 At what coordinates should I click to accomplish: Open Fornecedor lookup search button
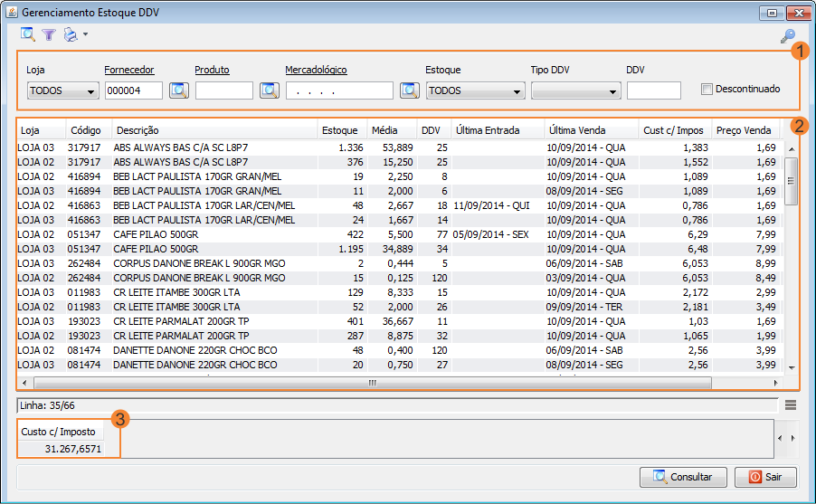click(179, 90)
